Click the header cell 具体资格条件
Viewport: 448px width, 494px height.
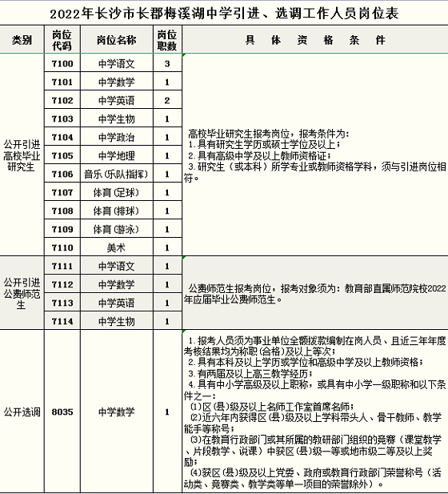click(315, 40)
